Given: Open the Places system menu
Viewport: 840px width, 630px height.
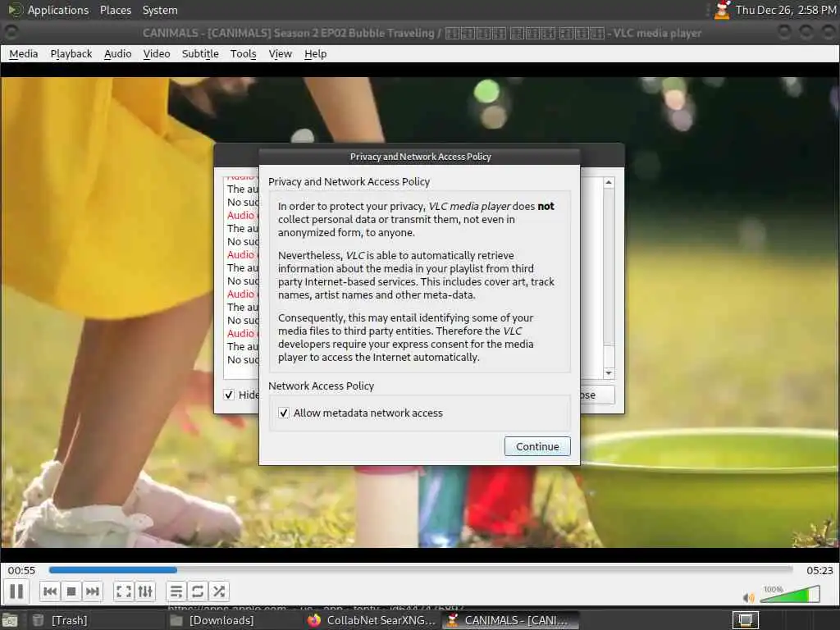Looking at the screenshot, I should (x=116, y=10).
